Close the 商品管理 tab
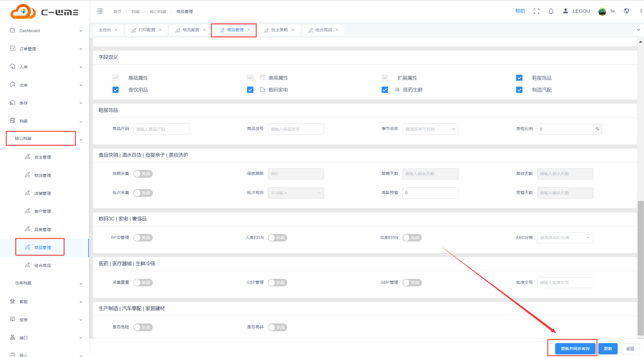The image size is (644, 357). (249, 30)
